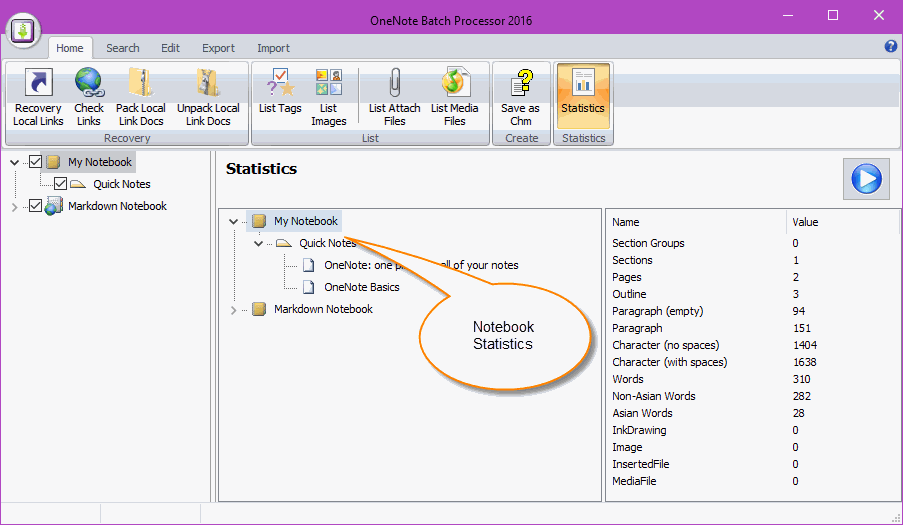Open the List Tags tool
This screenshot has width=903, height=525.
tap(280, 91)
